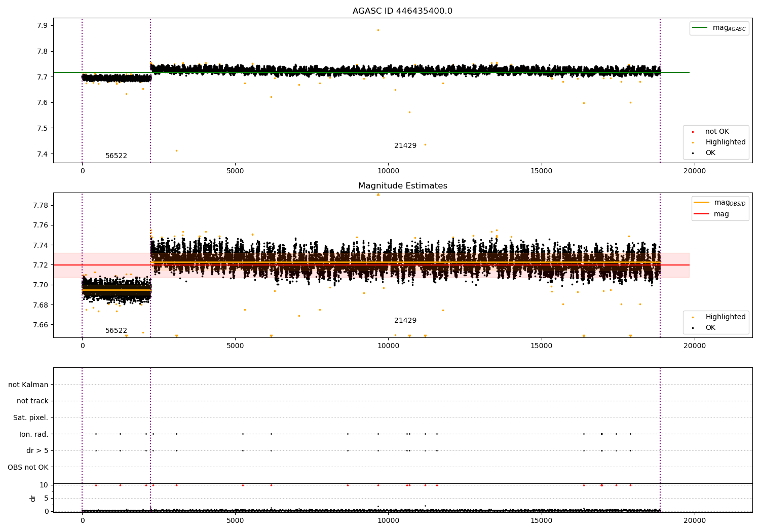Click the 'dr' y-axis label of bottom plot

tap(33, 499)
